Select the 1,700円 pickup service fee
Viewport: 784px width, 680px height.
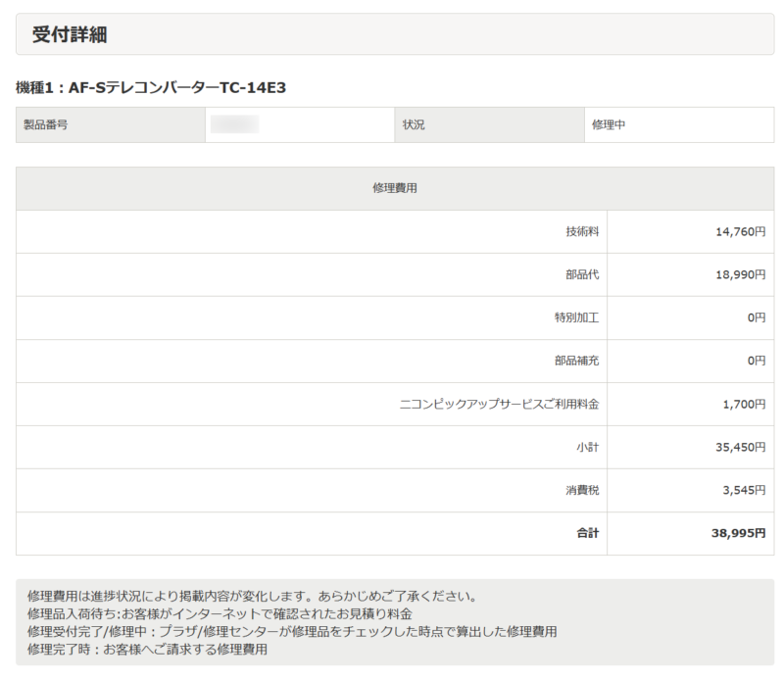pyautogui.click(x=744, y=405)
